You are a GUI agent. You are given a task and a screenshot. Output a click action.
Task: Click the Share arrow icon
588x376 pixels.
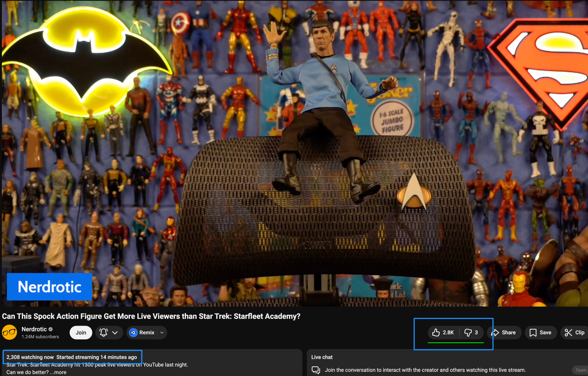point(495,333)
